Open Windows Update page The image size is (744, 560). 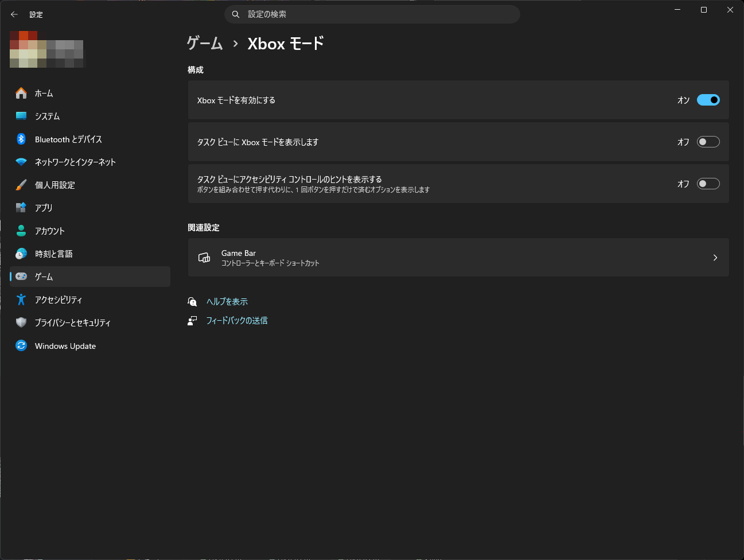tap(90, 345)
